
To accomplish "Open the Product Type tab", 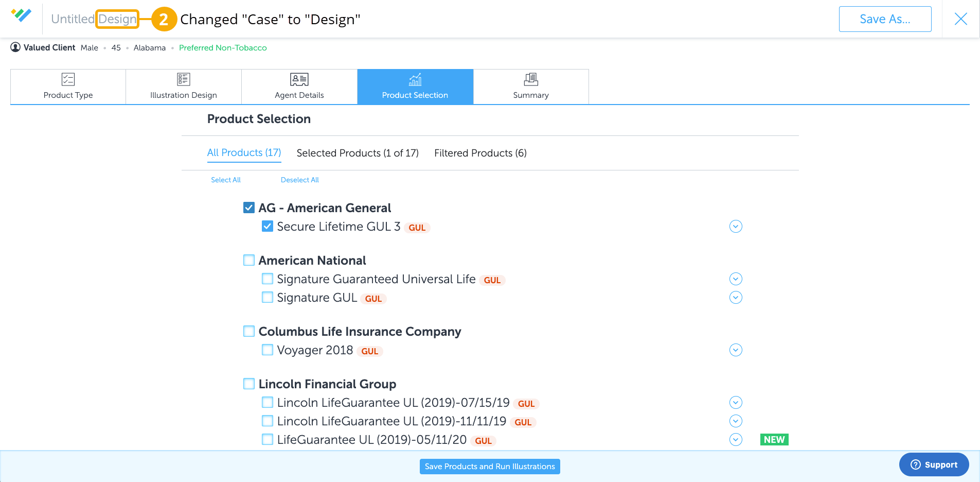I will (68, 87).
